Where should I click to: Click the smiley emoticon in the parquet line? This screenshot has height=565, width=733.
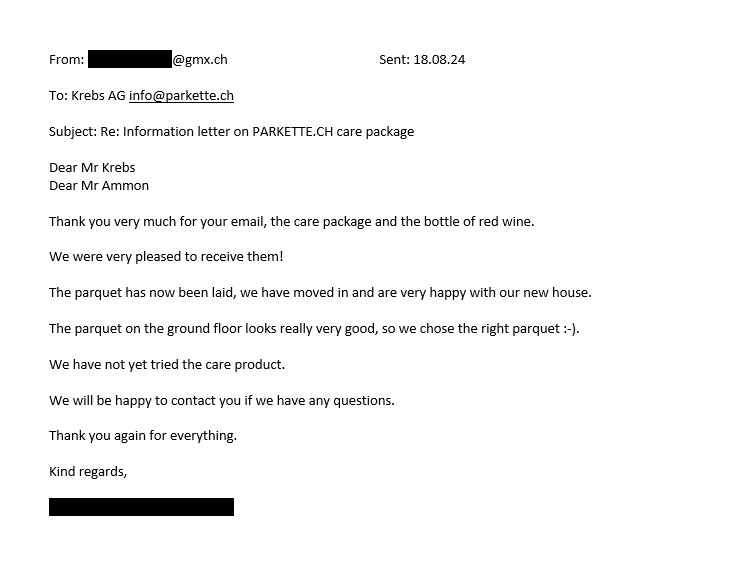(x=570, y=329)
